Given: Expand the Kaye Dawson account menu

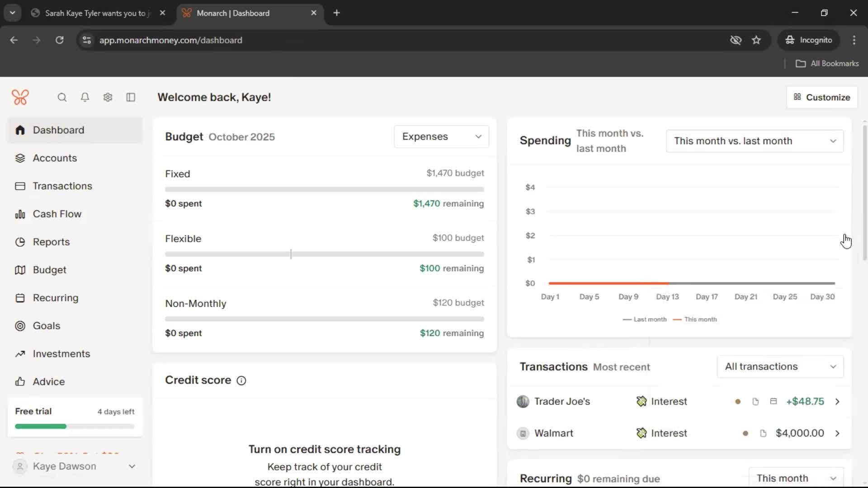Looking at the screenshot, I should 75,466.
